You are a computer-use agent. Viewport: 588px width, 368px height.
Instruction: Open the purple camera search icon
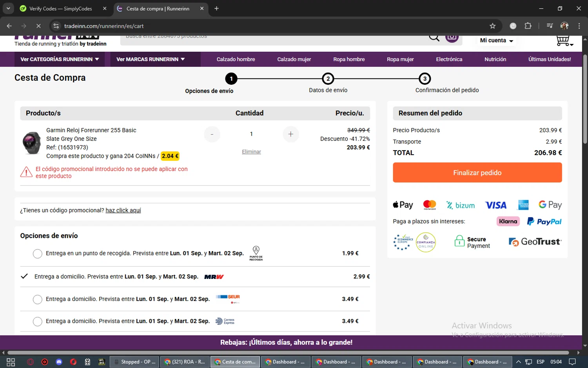click(x=452, y=38)
